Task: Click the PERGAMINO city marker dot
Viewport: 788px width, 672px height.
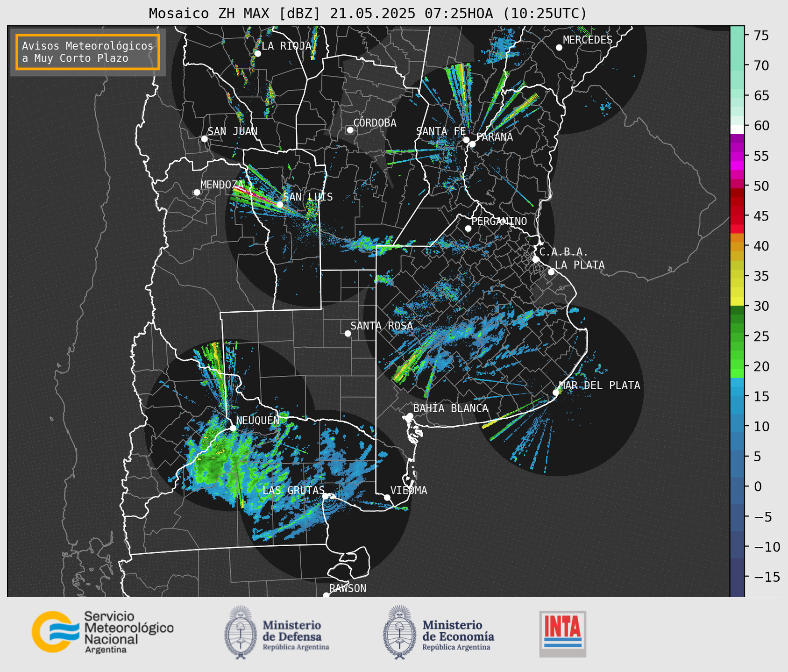Action: click(468, 228)
